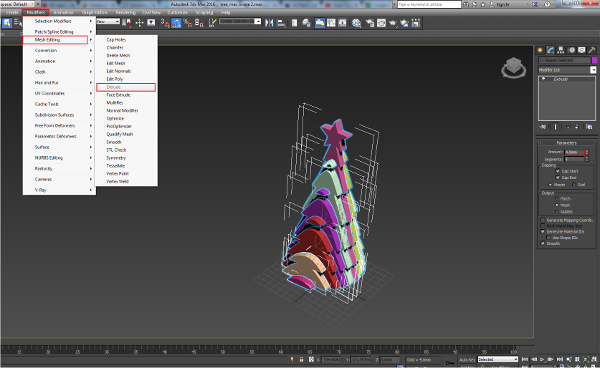Screen dimensions: 600x368
Task: Toggle the Cap Start checkbox
Action: [x=558, y=171]
